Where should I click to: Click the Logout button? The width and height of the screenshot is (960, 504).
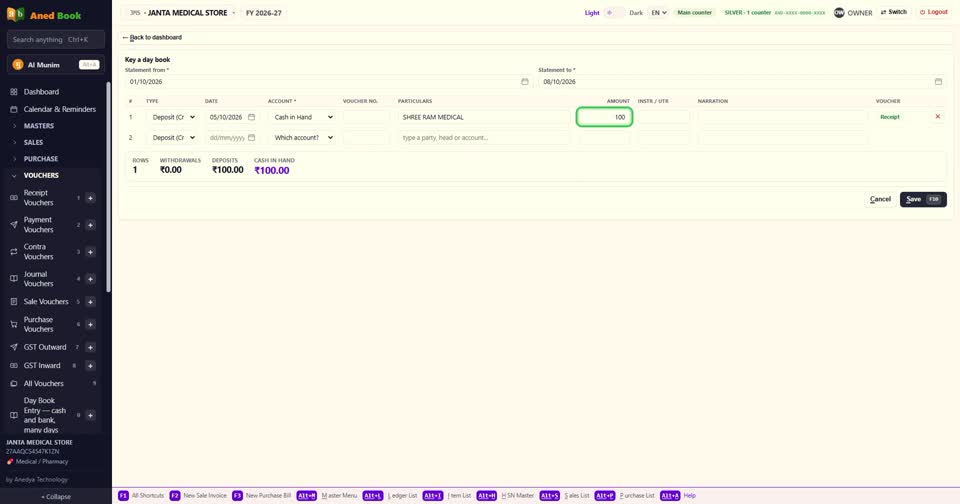[934, 12]
